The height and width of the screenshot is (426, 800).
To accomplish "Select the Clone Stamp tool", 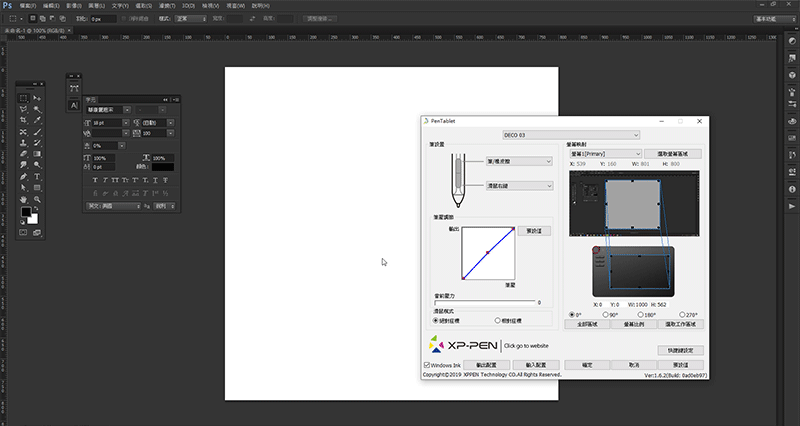I will coord(23,143).
